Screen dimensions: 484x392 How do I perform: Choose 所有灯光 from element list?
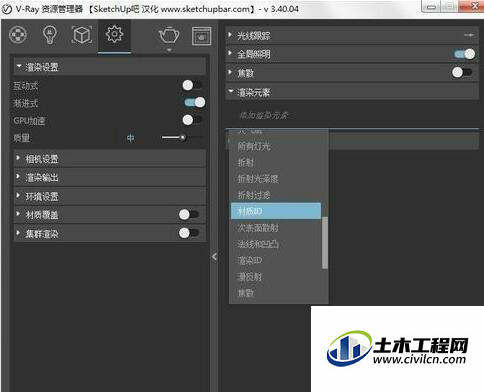coord(276,146)
